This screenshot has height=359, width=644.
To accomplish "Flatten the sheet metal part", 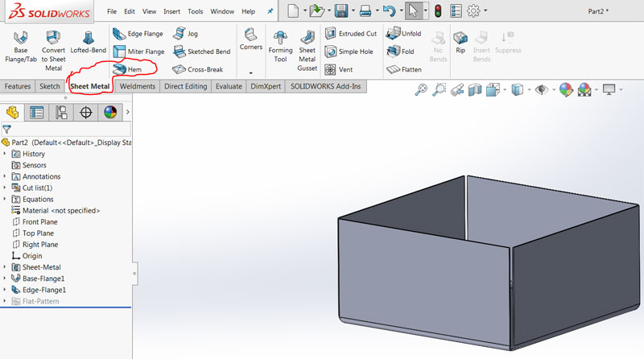I will (x=404, y=69).
